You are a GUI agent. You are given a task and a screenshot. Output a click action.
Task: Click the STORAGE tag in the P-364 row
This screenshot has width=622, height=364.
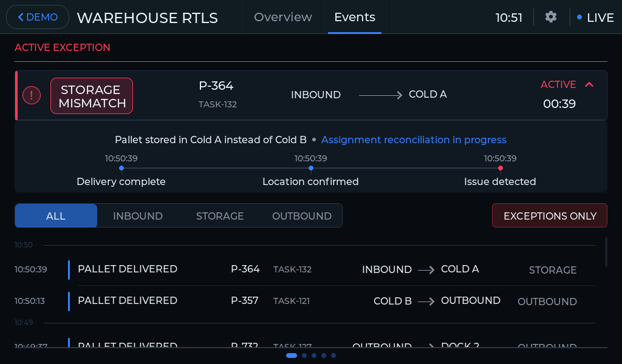point(553,270)
